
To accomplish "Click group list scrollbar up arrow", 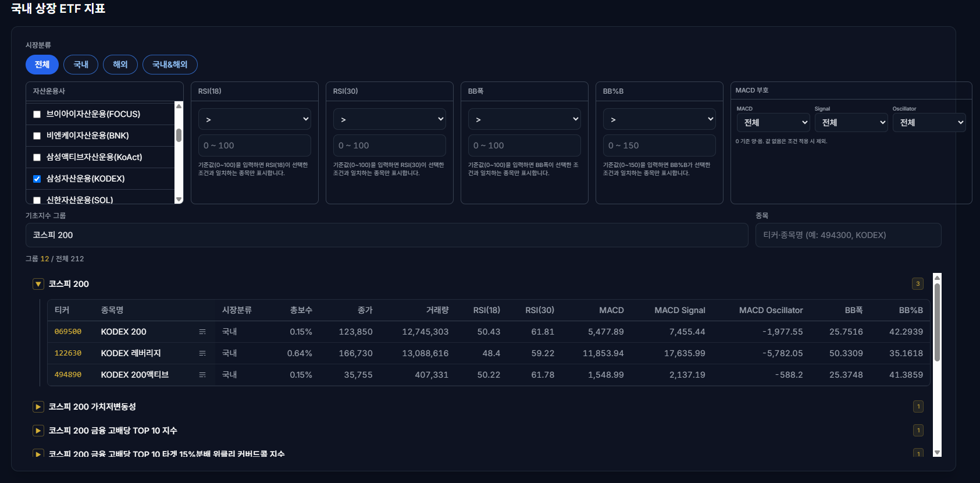I will tap(937, 278).
